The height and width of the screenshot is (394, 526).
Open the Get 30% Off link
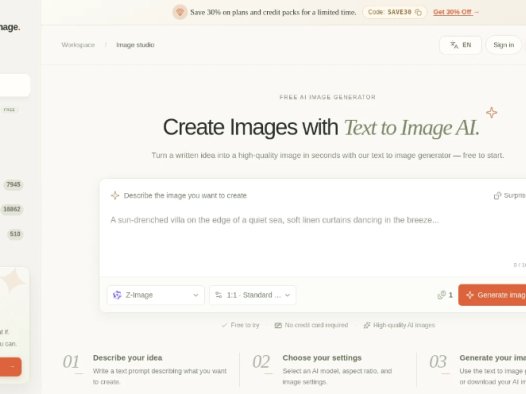456,12
